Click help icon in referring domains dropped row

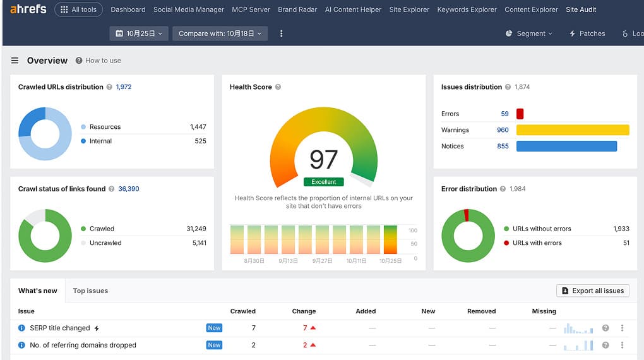[605, 345]
